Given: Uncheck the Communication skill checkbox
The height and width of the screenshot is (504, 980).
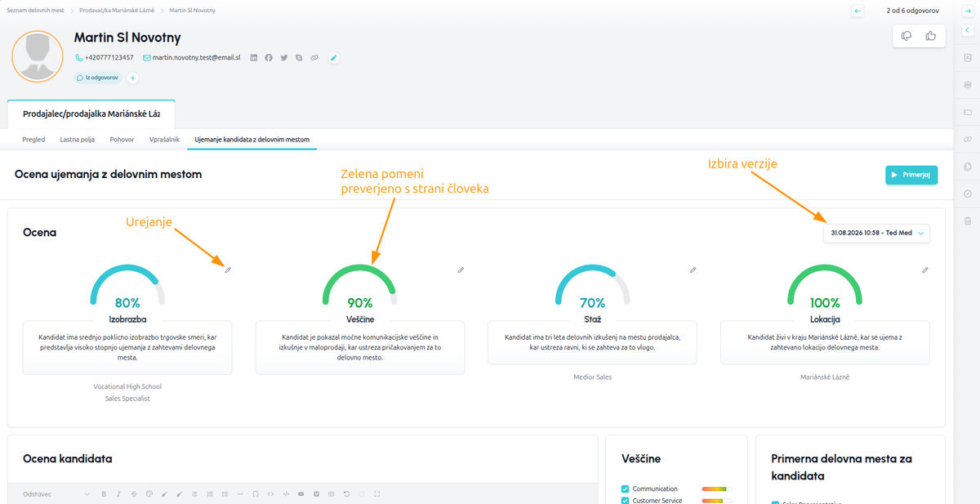Looking at the screenshot, I should pos(625,488).
